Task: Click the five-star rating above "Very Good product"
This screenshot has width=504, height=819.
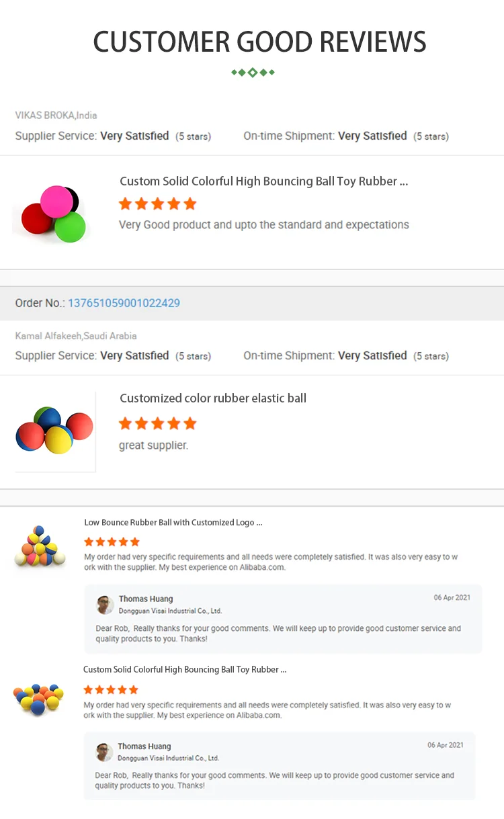Action: tap(157, 204)
